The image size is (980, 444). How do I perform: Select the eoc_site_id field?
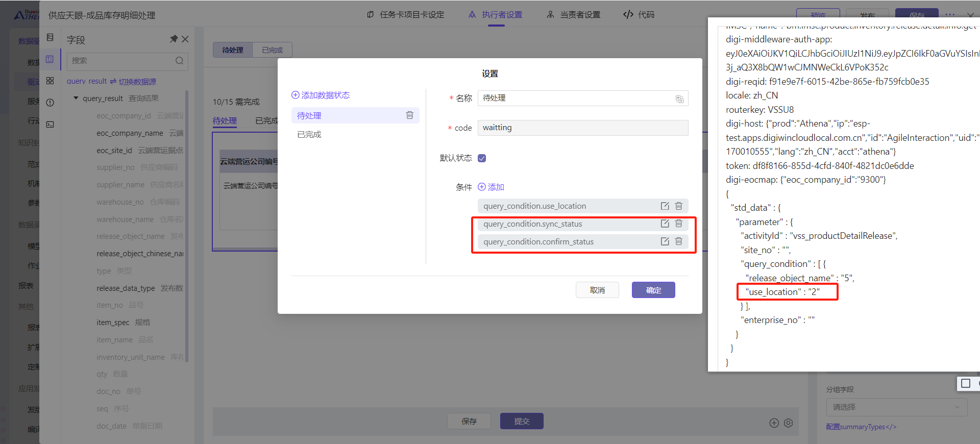(x=139, y=151)
